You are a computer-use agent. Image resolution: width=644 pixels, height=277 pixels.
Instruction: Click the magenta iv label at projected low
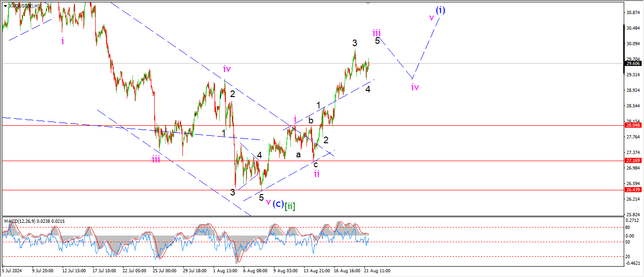coord(414,87)
